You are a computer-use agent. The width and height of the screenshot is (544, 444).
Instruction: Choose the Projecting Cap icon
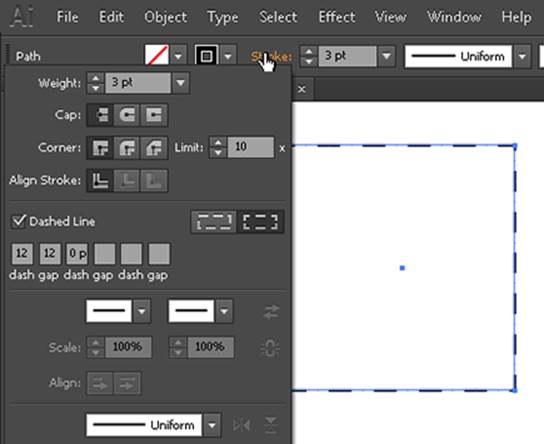coord(154,115)
